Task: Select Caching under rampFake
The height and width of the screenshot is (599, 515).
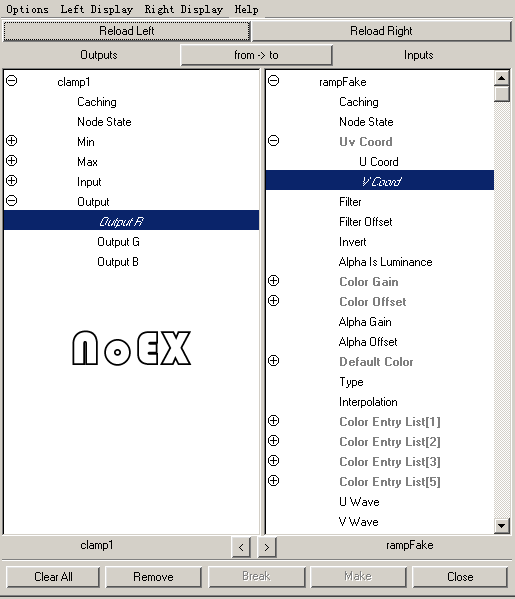Action: (359, 102)
